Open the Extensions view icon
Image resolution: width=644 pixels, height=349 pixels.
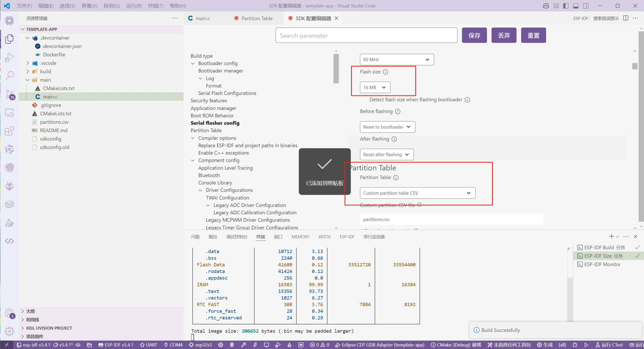click(9, 131)
